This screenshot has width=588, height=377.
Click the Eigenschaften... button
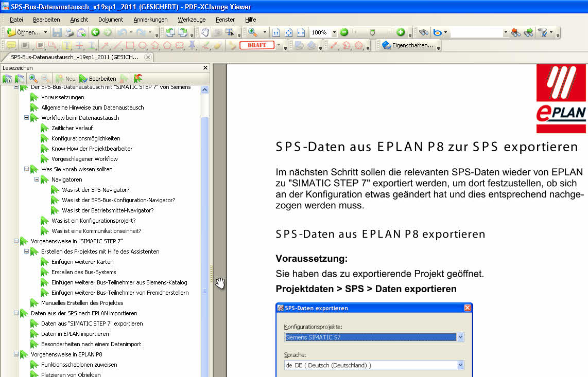coord(408,45)
